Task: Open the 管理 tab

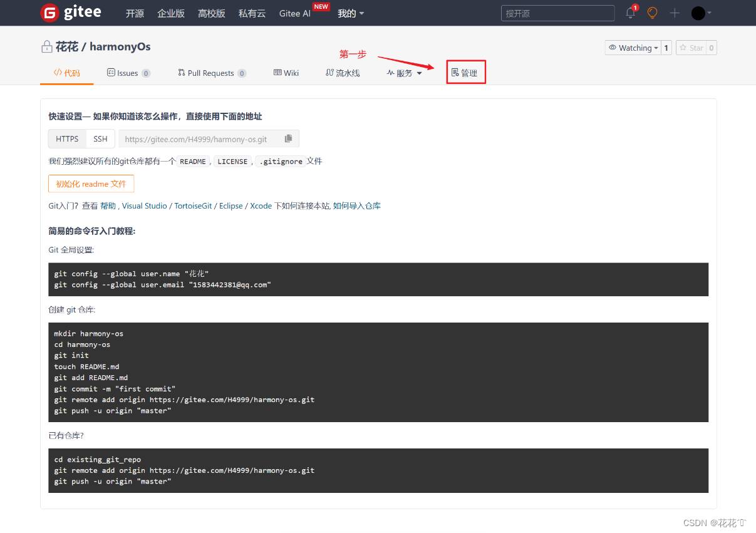Action: pyautogui.click(x=465, y=73)
